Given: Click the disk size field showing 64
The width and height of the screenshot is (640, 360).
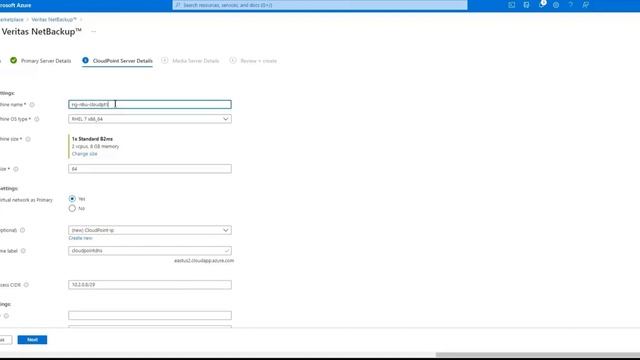Looking at the screenshot, I should click(x=150, y=169).
